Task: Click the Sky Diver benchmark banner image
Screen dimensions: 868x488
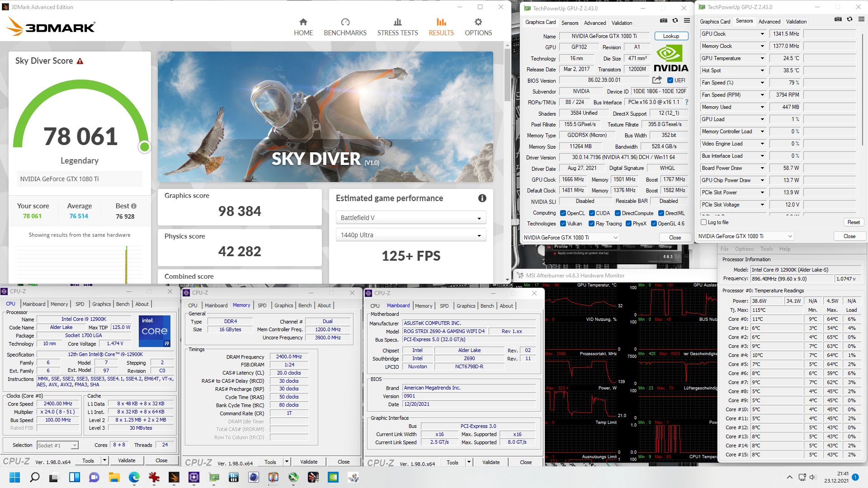Action: click(325, 117)
